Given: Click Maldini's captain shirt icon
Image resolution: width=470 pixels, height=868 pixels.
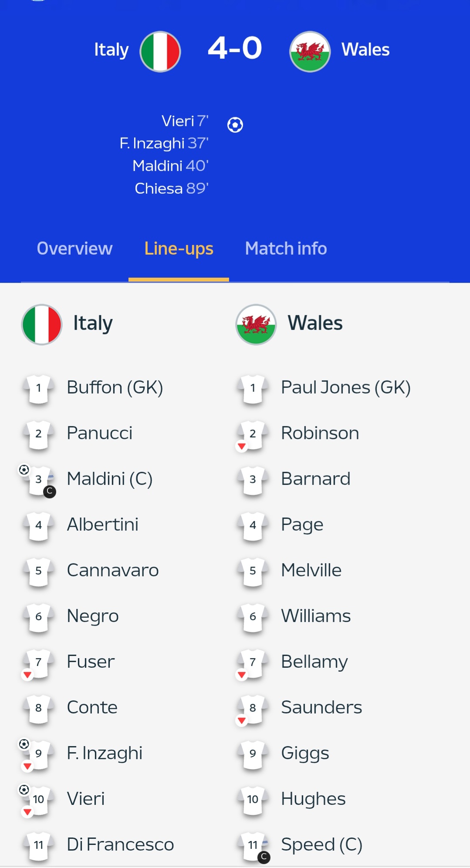Looking at the screenshot, I should click(x=39, y=481).
